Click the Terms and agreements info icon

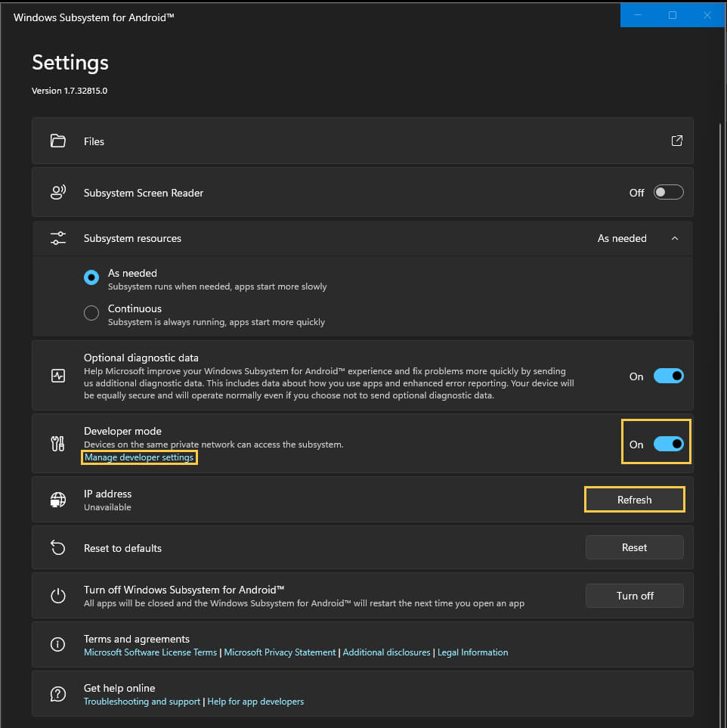[x=58, y=644]
